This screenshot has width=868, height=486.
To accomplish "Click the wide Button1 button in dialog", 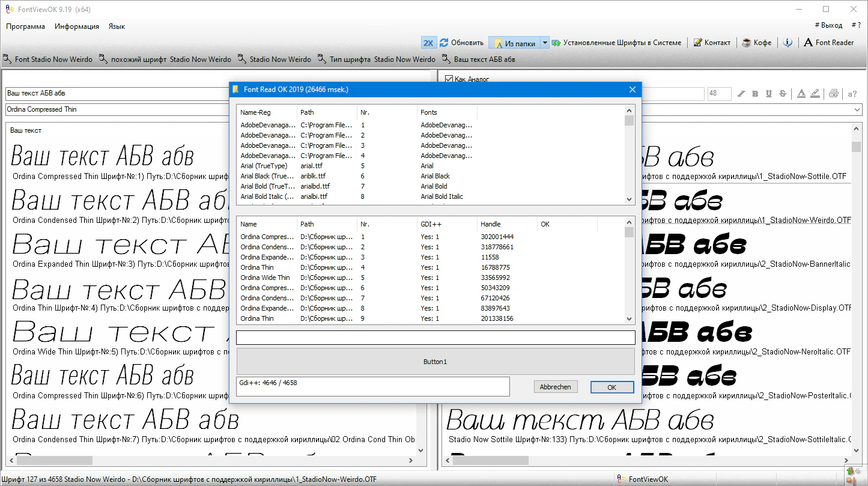I will point(435,362).
